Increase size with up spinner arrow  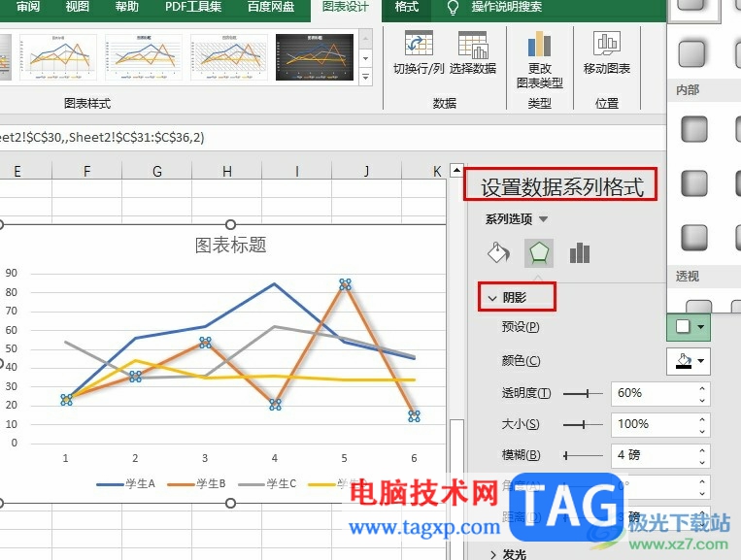tap(702, 419)
